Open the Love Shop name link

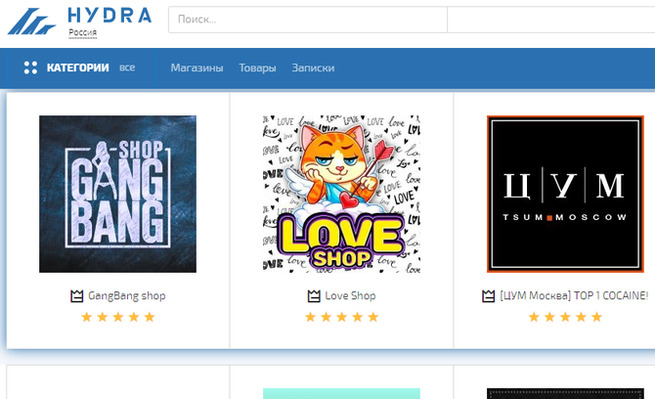click(350, 296)
